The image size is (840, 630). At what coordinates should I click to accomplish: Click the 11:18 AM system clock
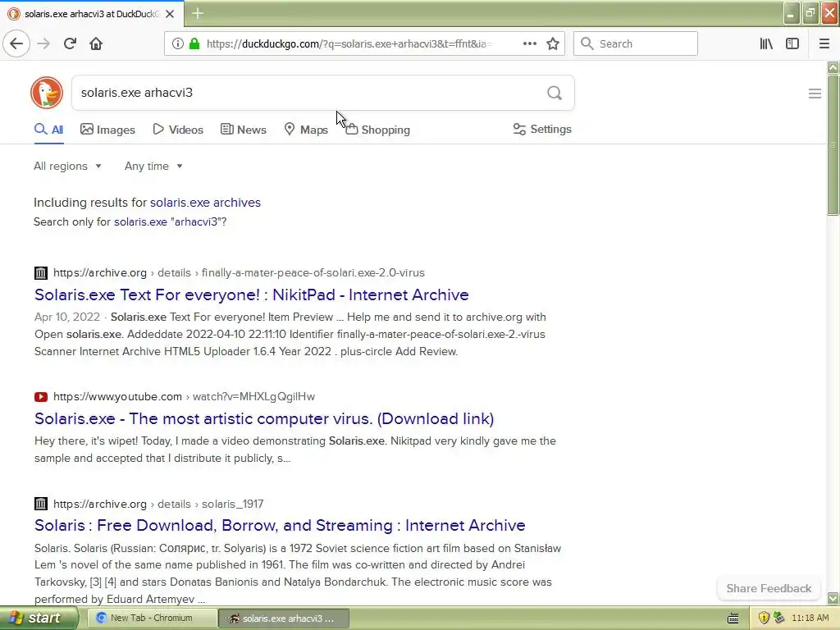pos(810,619)
